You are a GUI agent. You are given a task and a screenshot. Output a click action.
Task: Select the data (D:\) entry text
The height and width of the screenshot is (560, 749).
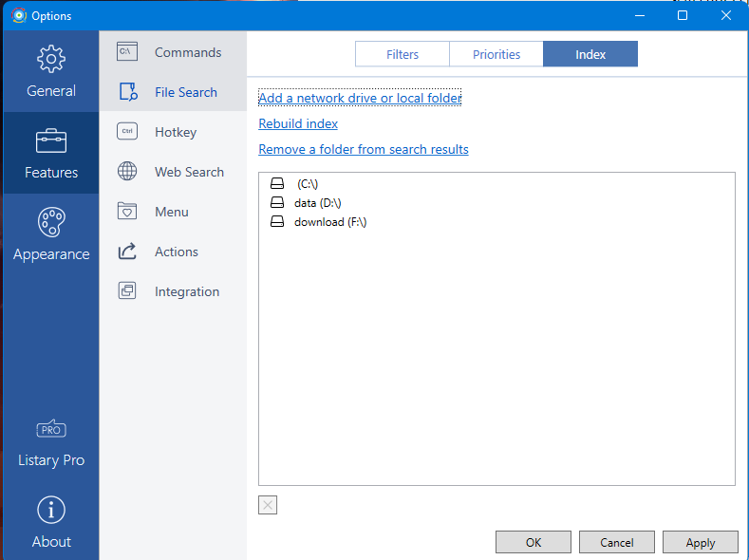pyautogui.click(x=318, y=203)
